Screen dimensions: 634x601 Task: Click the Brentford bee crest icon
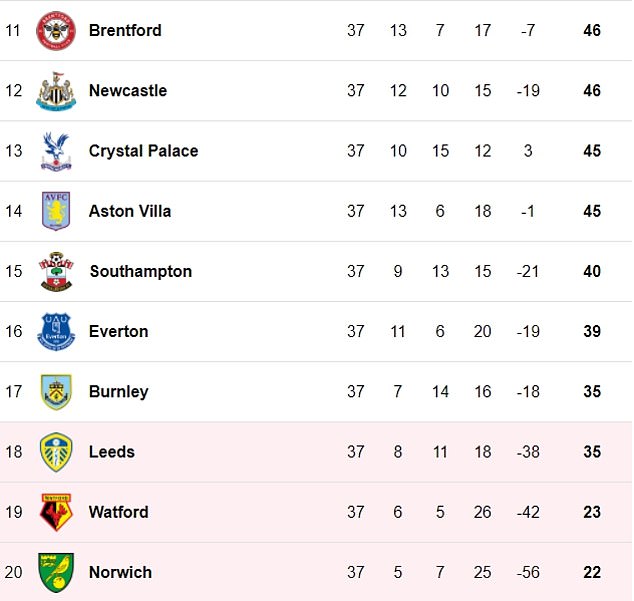(x=56, y=30)
